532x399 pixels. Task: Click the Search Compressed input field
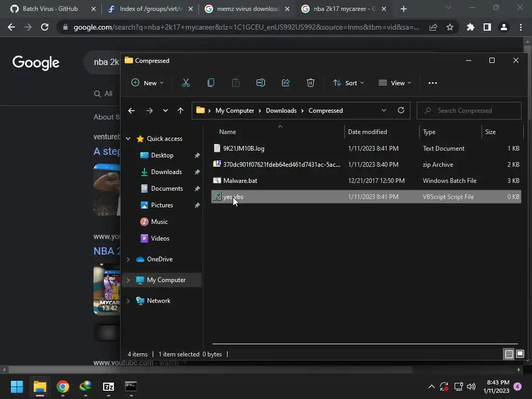(x=469, y=111)
